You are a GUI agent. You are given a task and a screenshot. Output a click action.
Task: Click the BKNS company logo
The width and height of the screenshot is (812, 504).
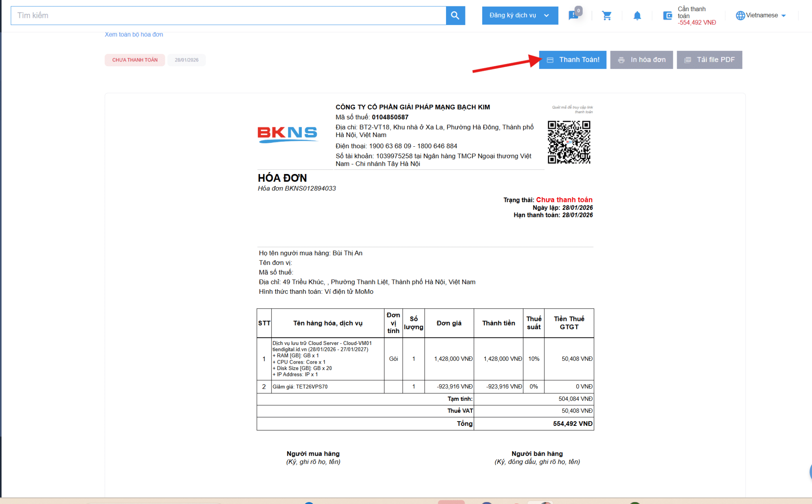point(287,134)
